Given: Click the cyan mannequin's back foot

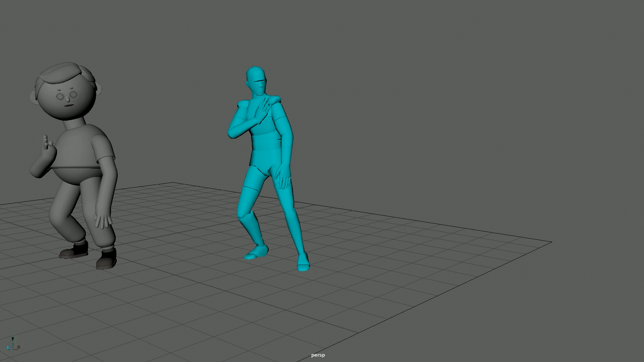Looking at the screenshot, I should [x=257, y=252].
